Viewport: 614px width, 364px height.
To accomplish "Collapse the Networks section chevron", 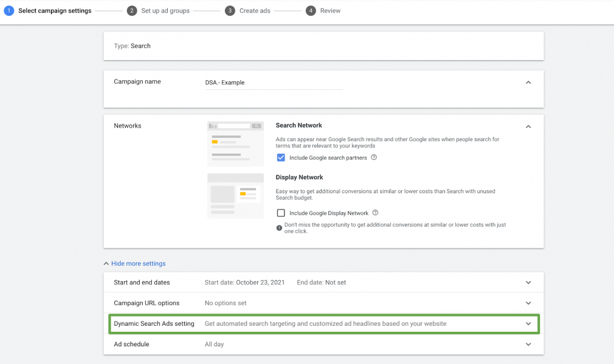I will 528,126.
